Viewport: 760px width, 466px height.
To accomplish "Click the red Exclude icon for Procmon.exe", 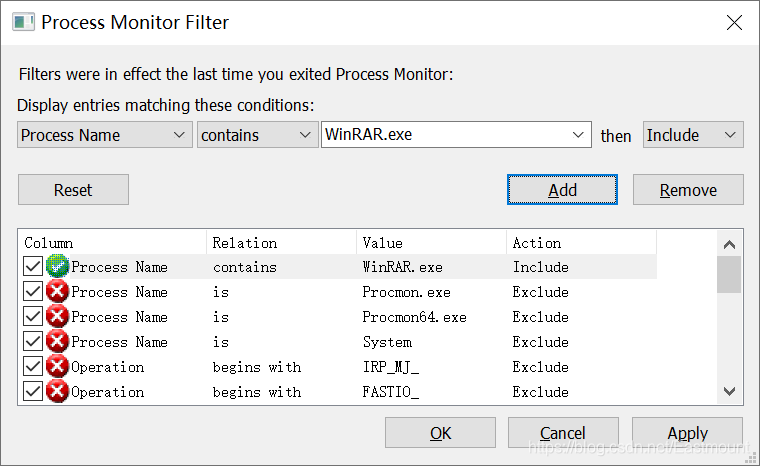I will click(x=57, y=292).
